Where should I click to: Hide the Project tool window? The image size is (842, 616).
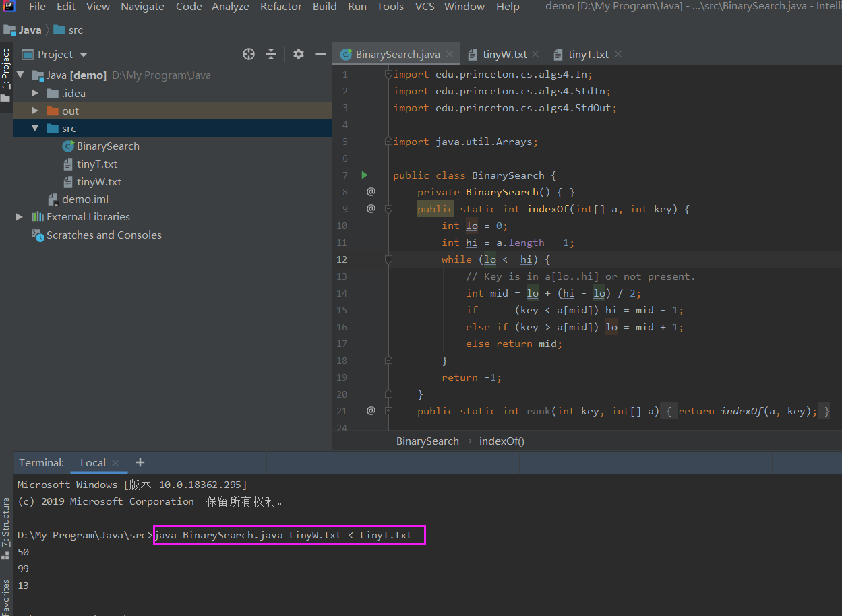(321, 55)
